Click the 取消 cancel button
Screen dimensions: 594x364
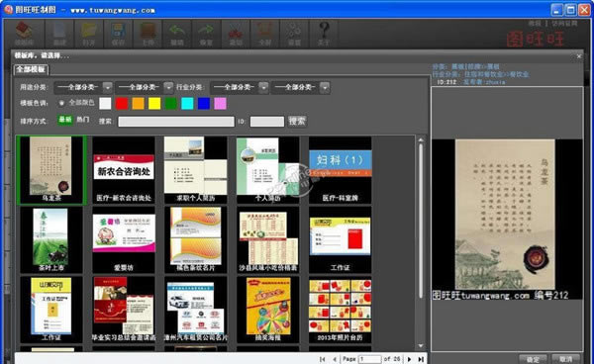point(565,359)
